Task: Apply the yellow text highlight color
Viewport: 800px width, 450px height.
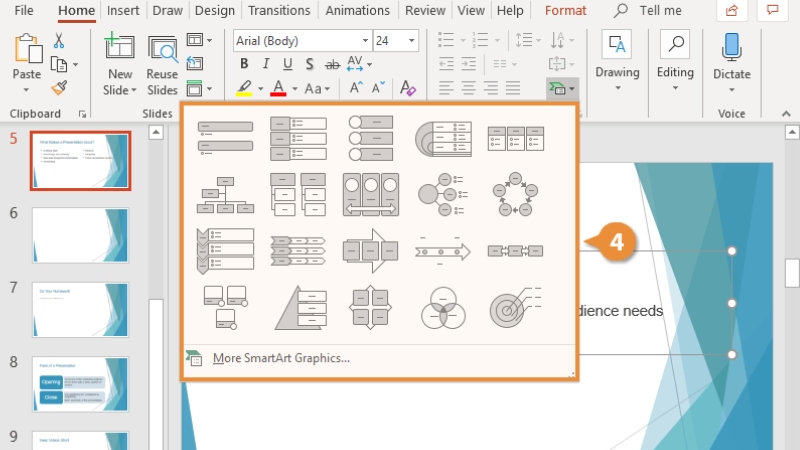Action: 244,88
